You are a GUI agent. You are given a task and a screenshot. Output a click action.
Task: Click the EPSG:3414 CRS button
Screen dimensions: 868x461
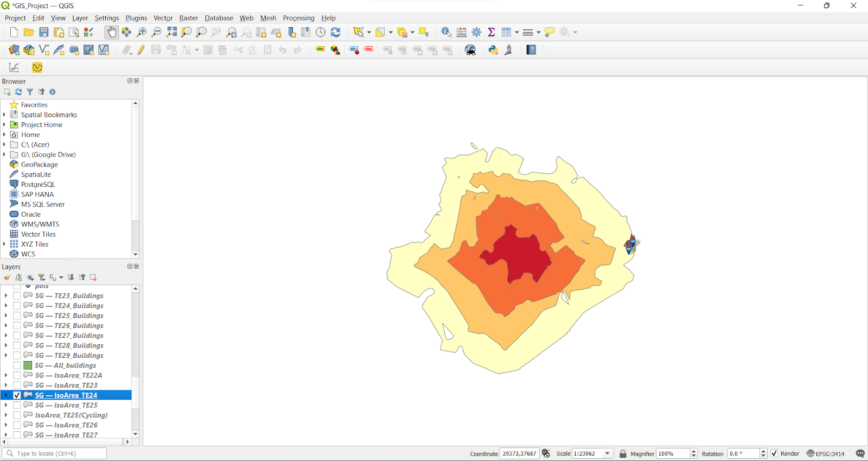(825, 453)
